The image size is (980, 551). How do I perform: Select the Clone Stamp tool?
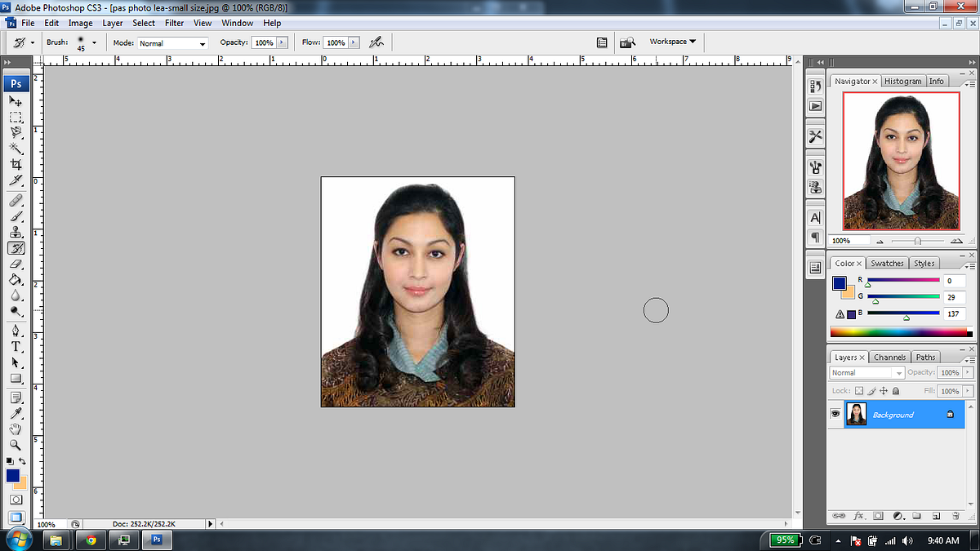click(15, 232)
